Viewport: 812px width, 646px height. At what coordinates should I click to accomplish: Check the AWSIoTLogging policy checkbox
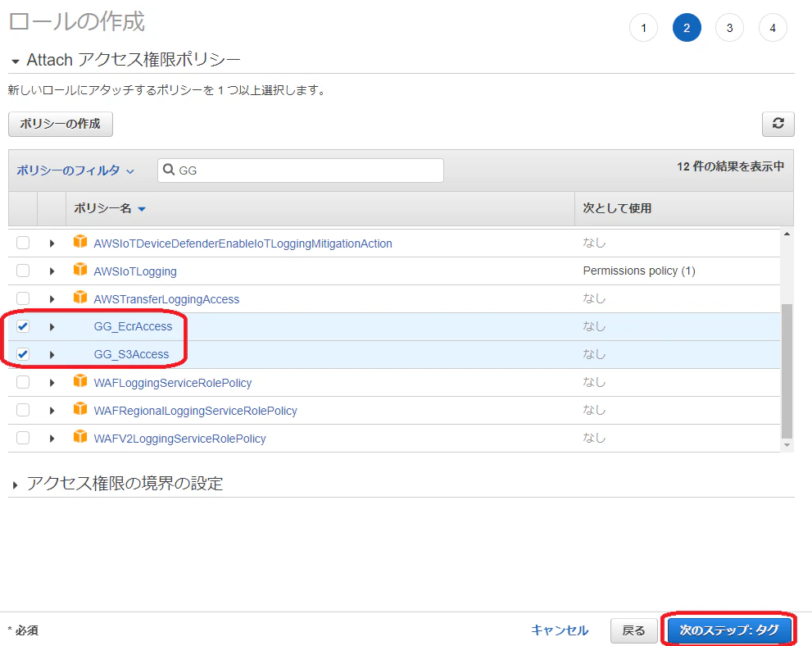[x=23, y=271]
